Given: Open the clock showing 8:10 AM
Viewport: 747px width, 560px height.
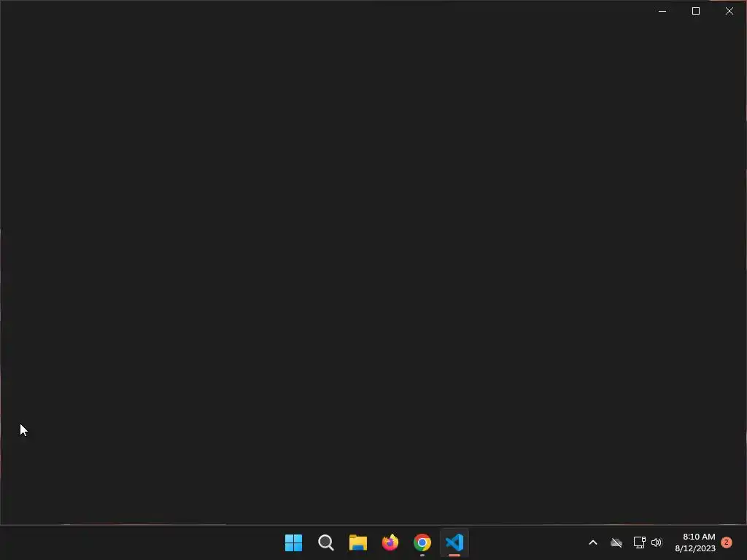Looking at the screenshot, I should [699, 537].
